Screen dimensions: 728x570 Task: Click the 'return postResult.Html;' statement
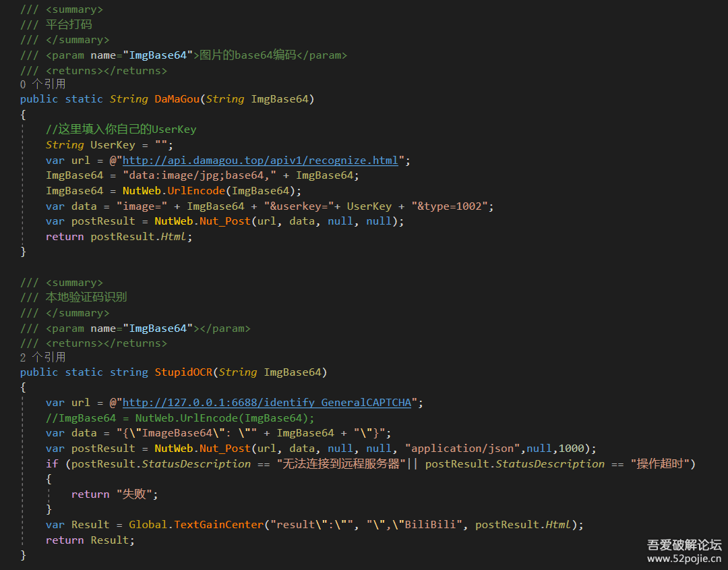tap(119, 237)
